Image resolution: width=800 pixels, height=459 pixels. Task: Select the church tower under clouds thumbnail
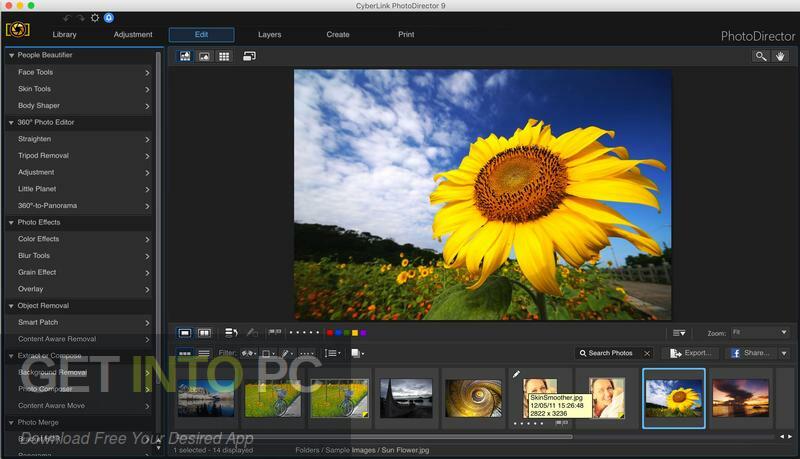tap(406, 398)
